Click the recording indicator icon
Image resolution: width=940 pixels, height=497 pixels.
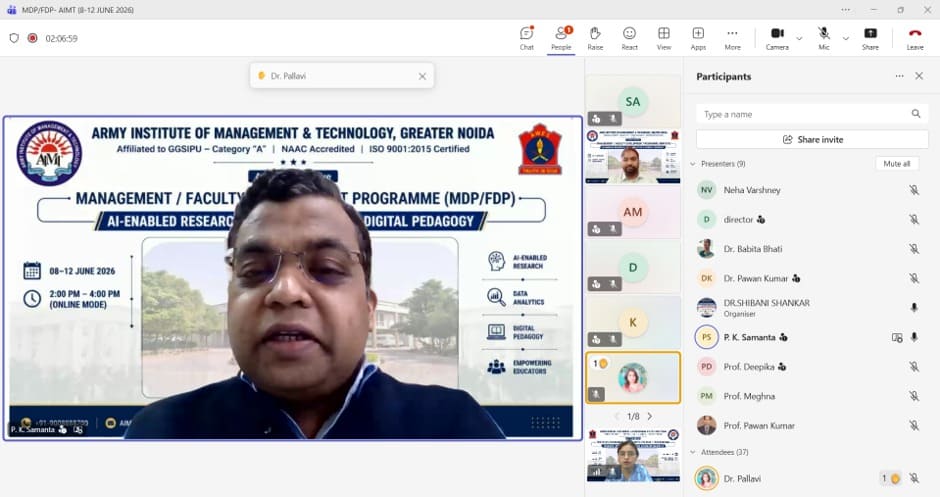point(32,38)
